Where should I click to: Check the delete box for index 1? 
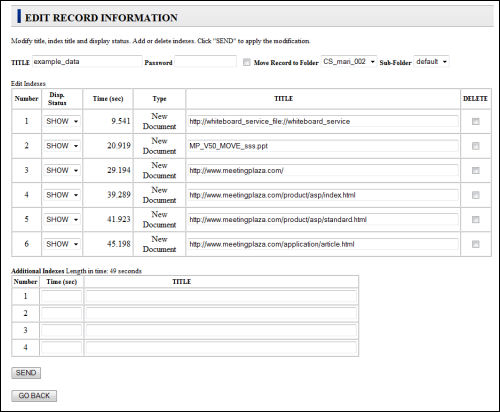coord(476,121)
